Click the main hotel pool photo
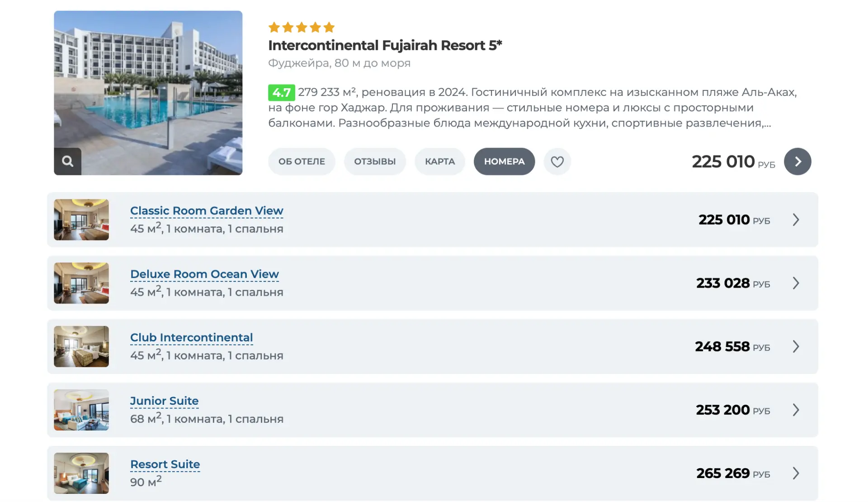The height and width of the screenshot is (502, 868). click(148, 93)
